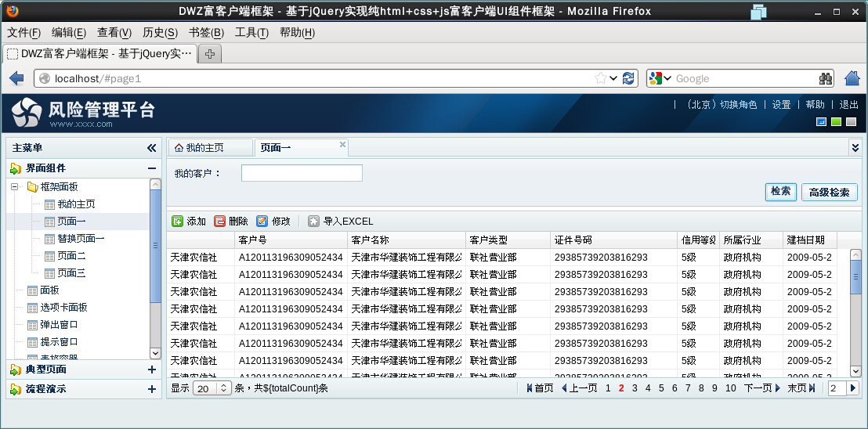Collapse the 框架面板 tree node
Viewport: 868px width, 429px height.
click(x=15, y=187)
